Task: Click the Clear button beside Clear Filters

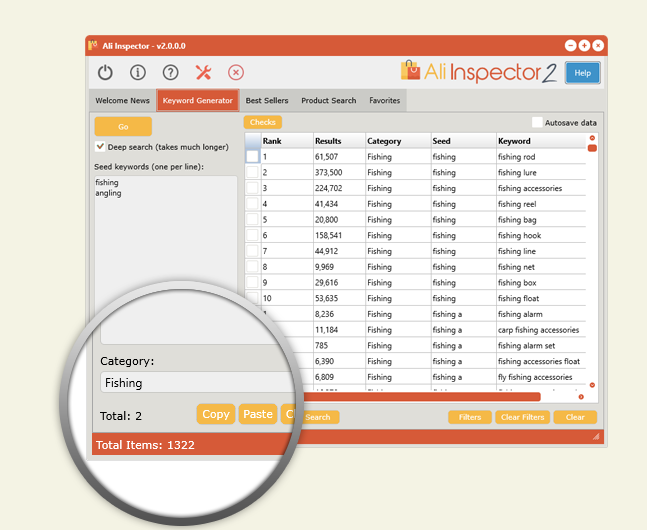Action: [575, 417]
